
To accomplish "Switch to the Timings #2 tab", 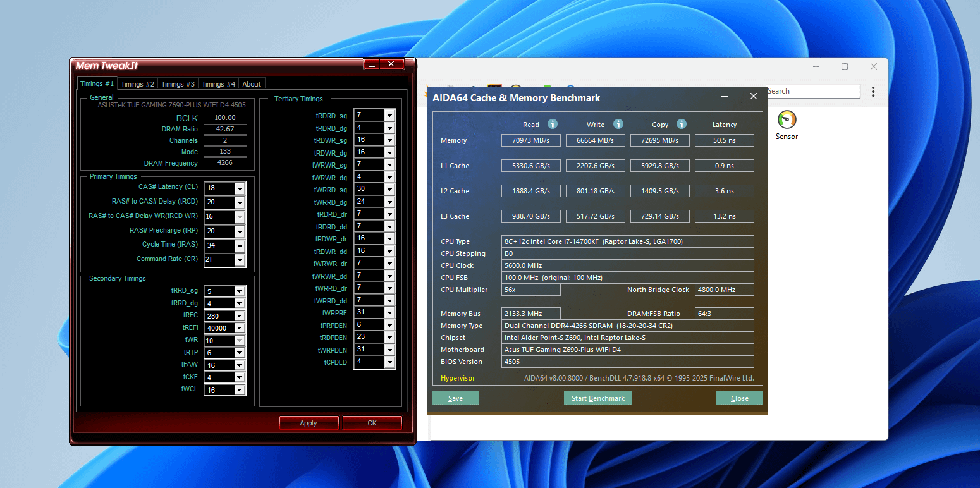I will coord(137,84).
